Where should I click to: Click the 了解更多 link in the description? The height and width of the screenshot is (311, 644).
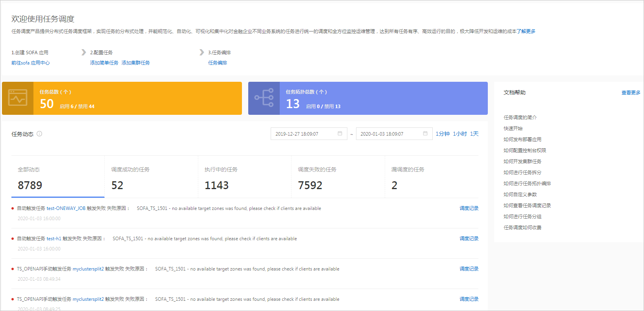point(526,31)
